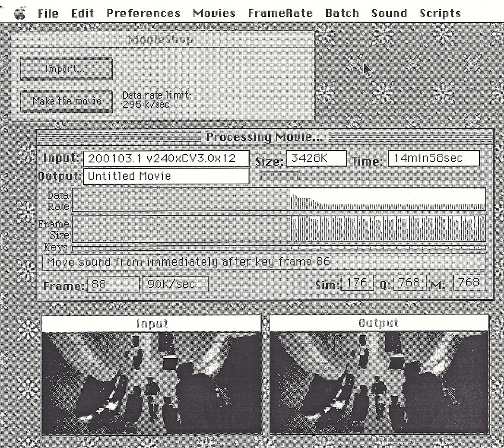Open the Preferences menu
The height and width of the screenshot is (448, 504).
[143, 13]
